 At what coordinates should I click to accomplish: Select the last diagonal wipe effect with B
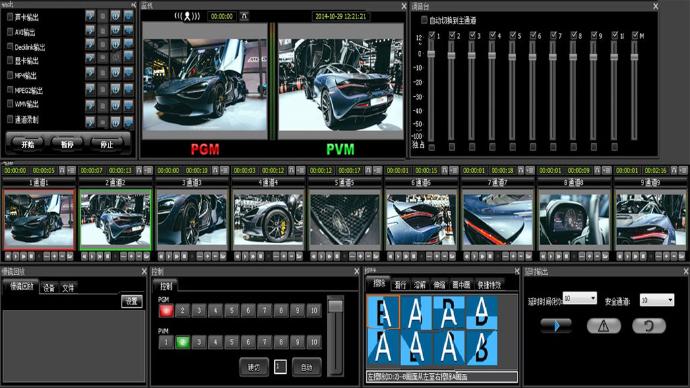pos(481,348)
